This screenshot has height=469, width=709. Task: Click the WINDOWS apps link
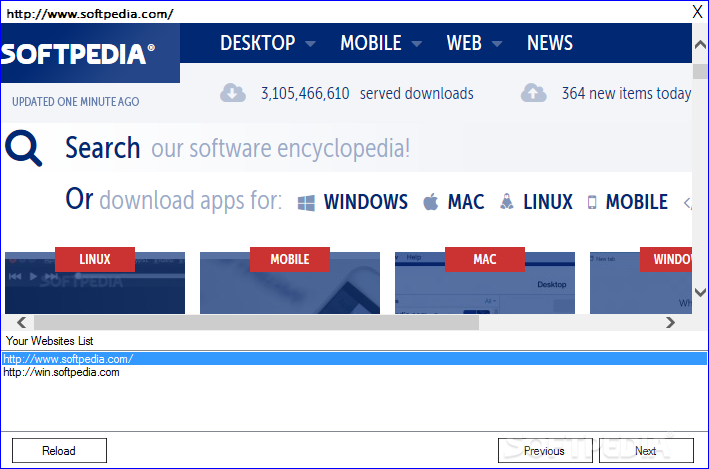click(366, 202)
